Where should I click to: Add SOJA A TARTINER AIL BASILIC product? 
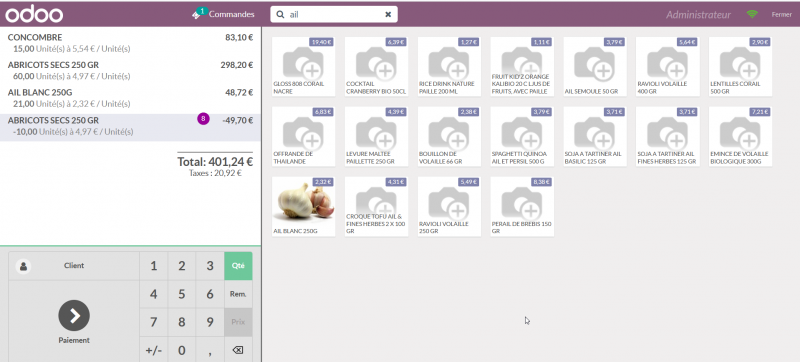click(x=595, y=136)
